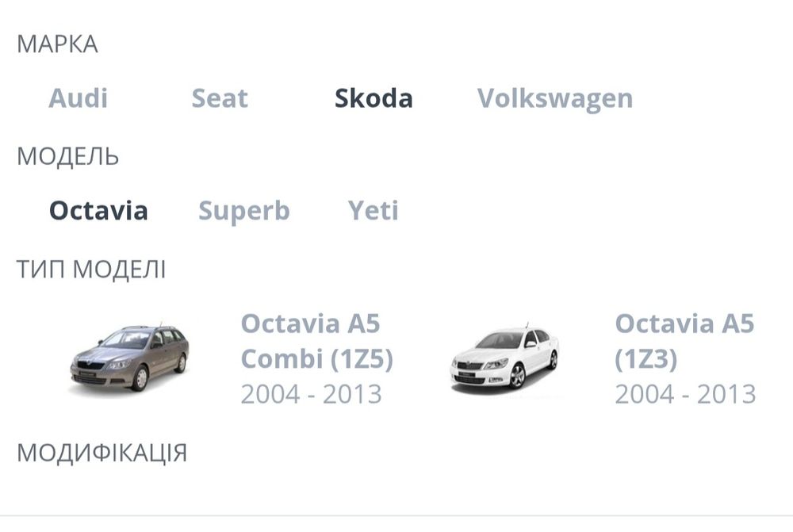
Task: Expand the МОДИФІКАЦІЯ section
Action: pyautogui.click(x=102, y=454)
